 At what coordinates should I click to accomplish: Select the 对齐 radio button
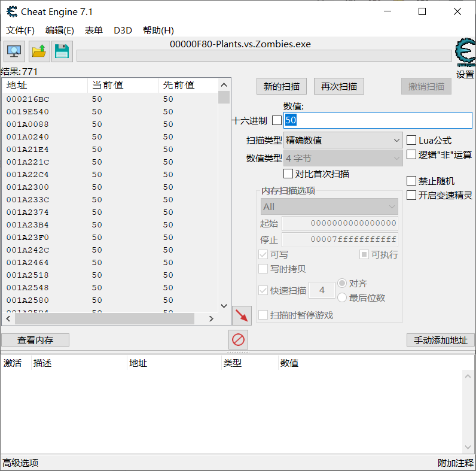click(342, 283)
